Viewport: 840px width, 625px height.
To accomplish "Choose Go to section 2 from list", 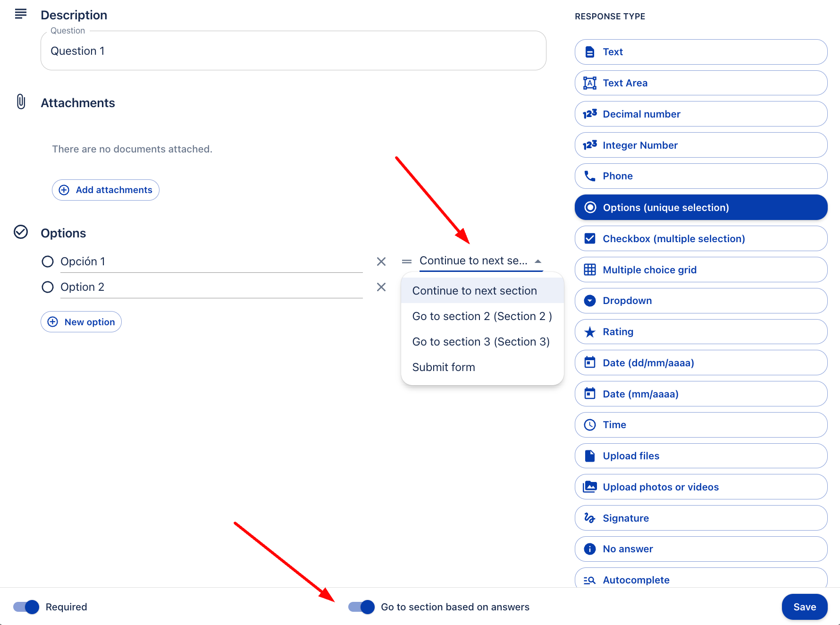I will pyautogui.click(x=482, y=316).
